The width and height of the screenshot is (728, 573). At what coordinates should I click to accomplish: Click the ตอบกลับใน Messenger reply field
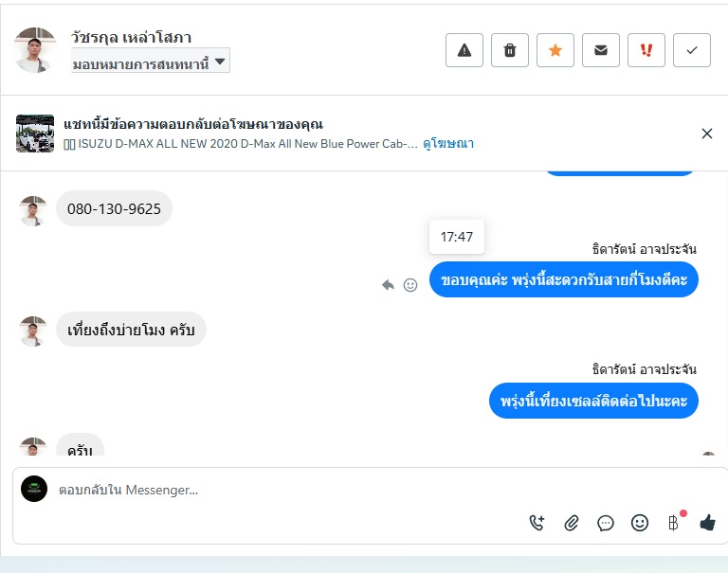tap(284, 490)
